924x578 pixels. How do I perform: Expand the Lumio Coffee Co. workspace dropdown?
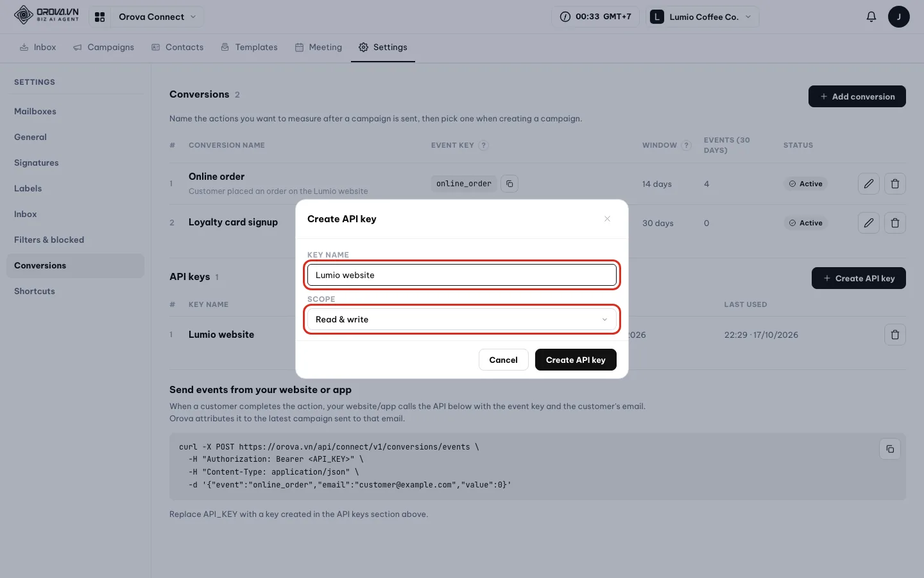pyautogui.click(x=702, y=17)
